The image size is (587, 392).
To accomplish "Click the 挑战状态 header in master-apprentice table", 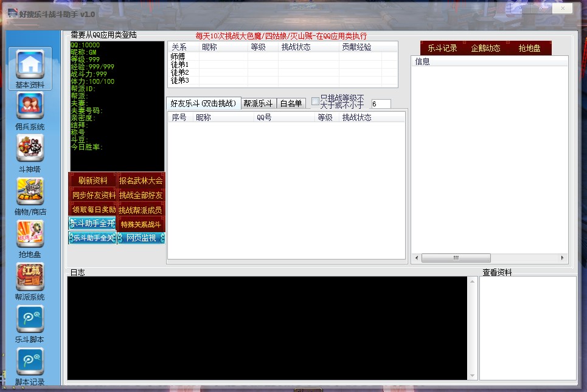I will 308,47.
